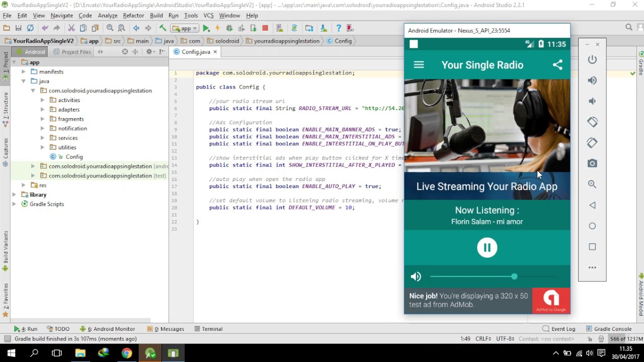Expand the manifests folder
Screen dimensions: 644x362
[24, 72]
